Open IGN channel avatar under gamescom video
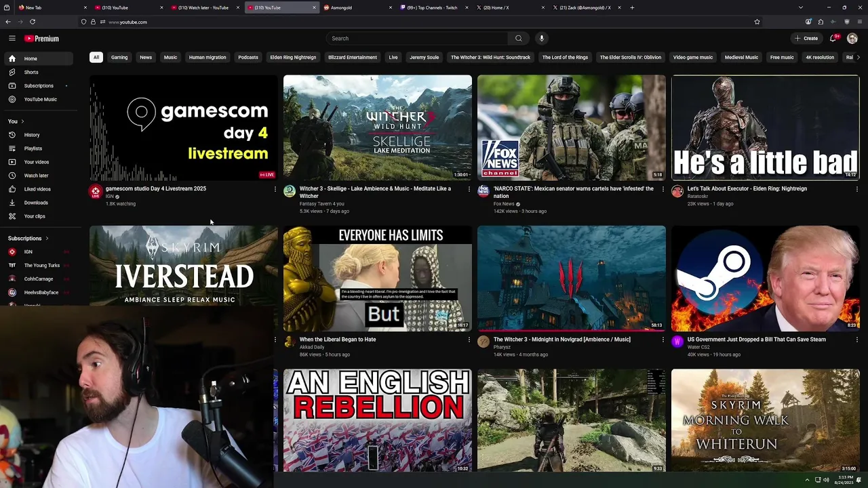Viewport: 868px width, 488px height. (x=96, y=192)
